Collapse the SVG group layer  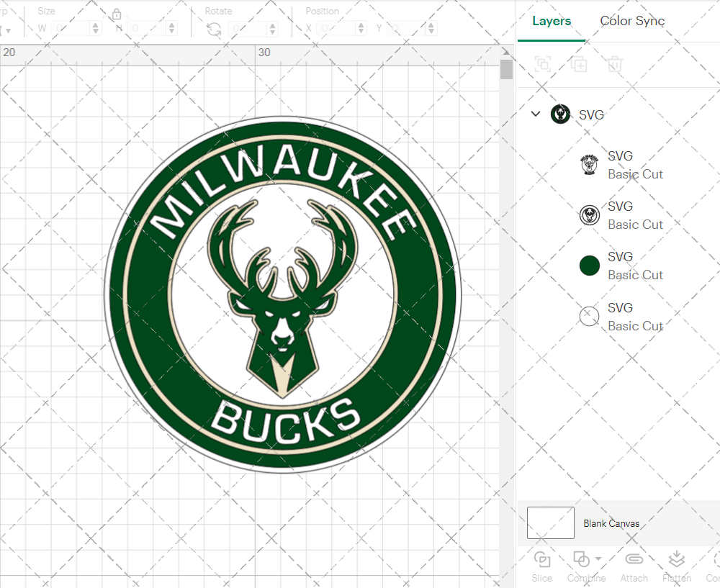[536, 114]
